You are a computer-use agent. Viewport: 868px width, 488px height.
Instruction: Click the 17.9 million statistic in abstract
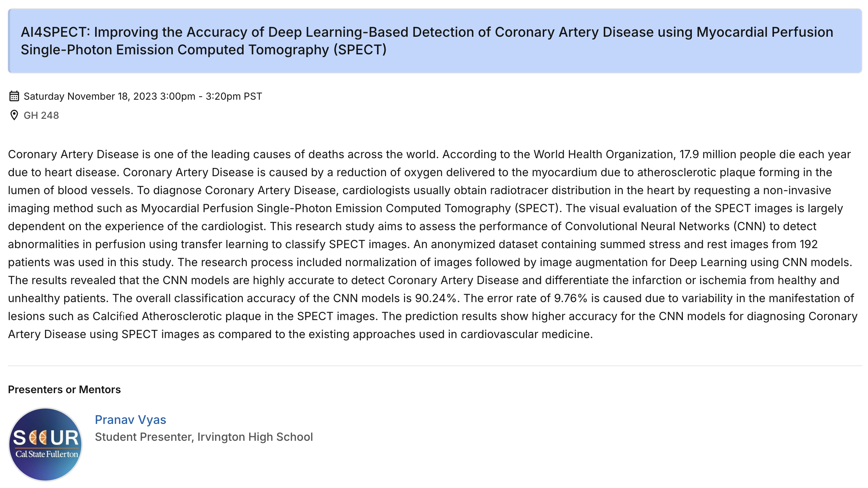[708, 154]
